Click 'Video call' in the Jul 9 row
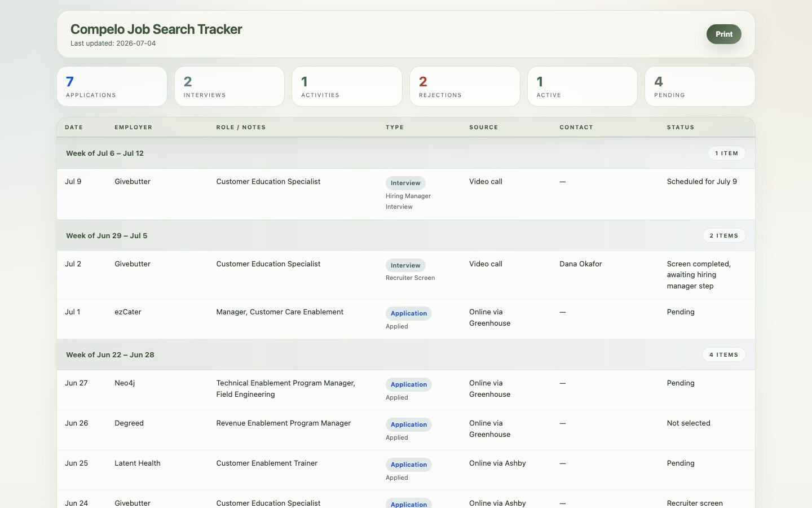 (x=486, y=182)
